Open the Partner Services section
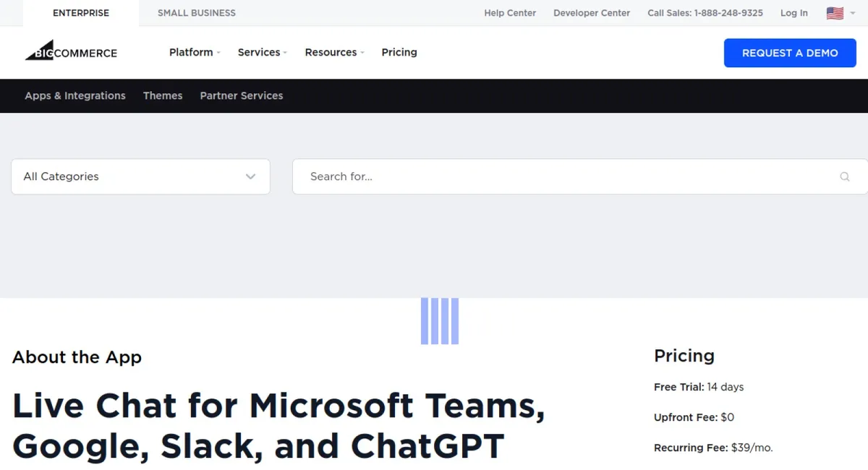Screen dimensions: 868x470 [x=242, y=95]
